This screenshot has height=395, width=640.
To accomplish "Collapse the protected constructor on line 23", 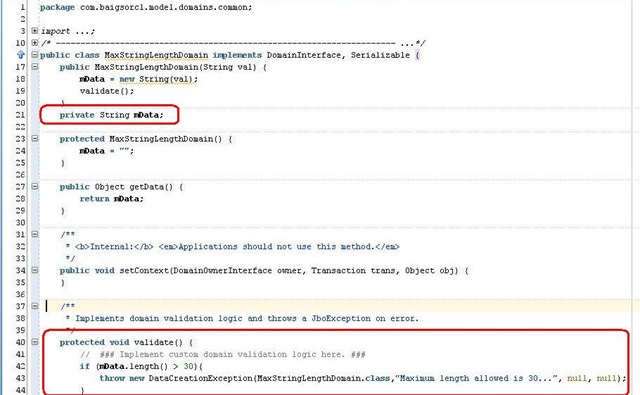I will 35,138.
